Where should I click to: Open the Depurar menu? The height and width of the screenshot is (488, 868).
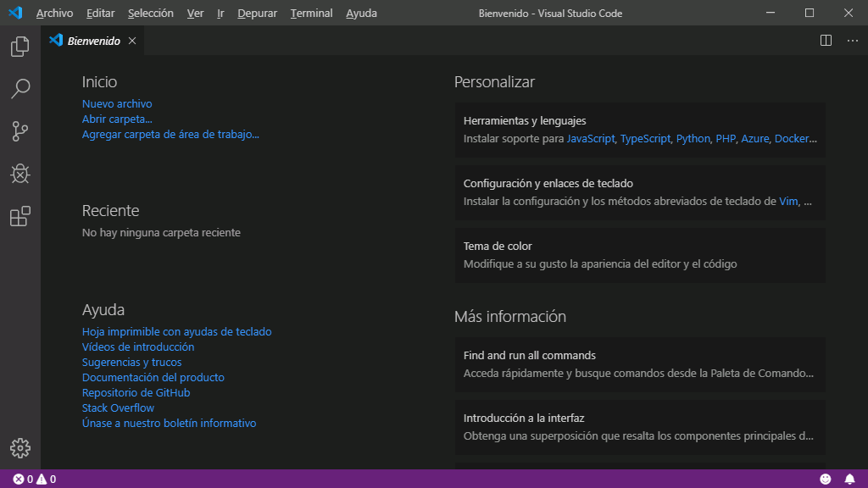pyautogui.click(x=258, y=14)
